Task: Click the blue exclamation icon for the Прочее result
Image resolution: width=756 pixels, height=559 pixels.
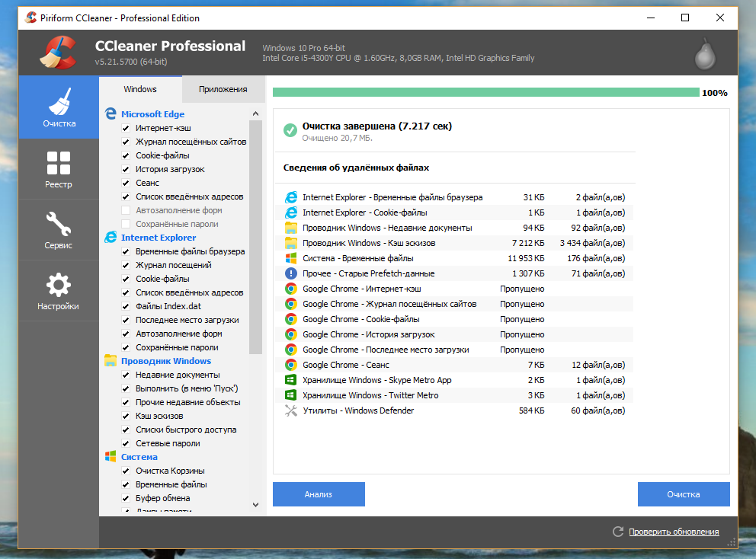Action: point(290,273)
